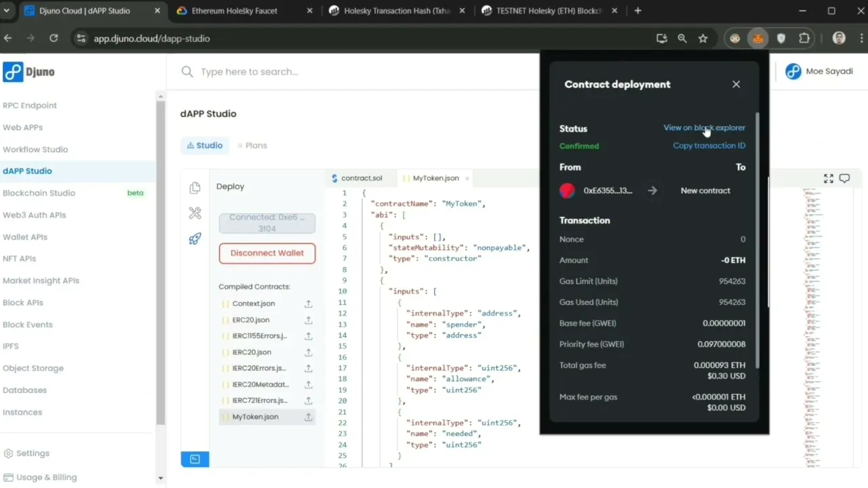Click the MetaMask fox extension icon

pyautogui.click(x=758, y=39)
